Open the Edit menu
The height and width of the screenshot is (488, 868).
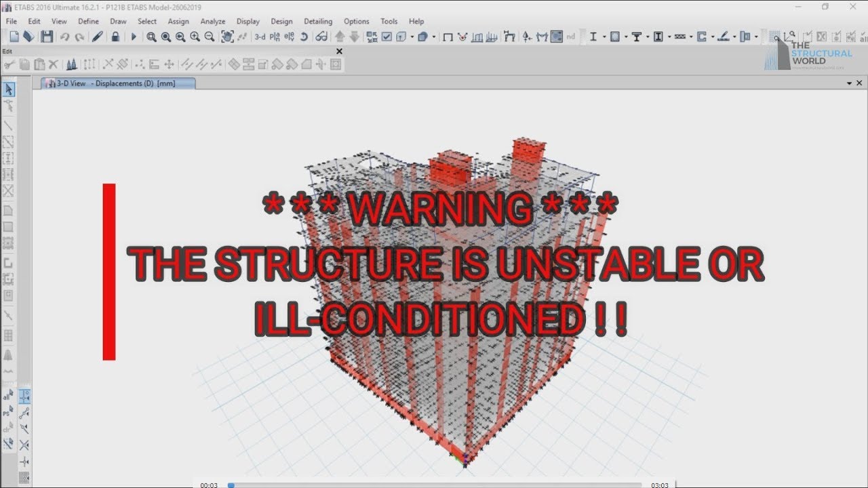pos(34,21)
